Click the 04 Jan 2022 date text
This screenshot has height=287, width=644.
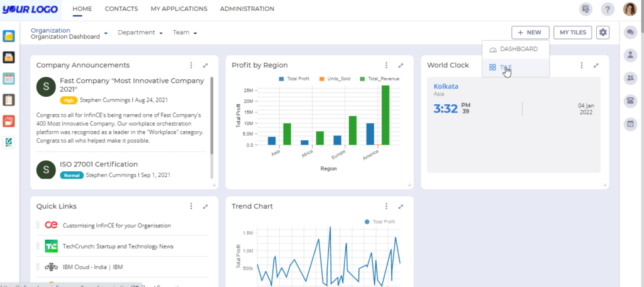click(x=586, y=109)
